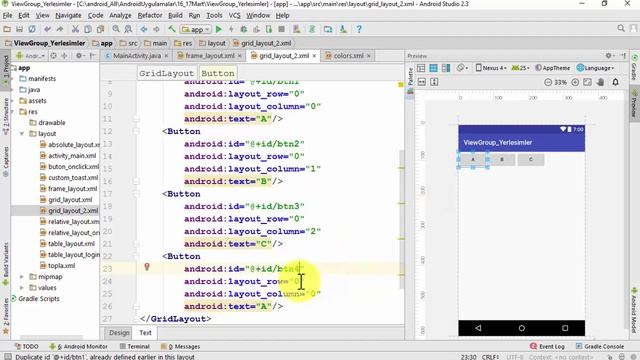Switch editor to Design mode tab

pos(119,333)
